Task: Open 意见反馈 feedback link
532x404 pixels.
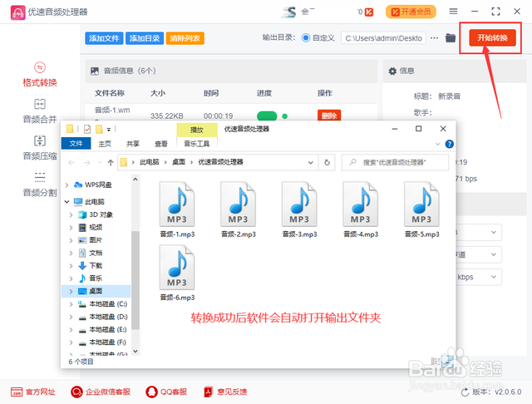Action: coord(225,392)
